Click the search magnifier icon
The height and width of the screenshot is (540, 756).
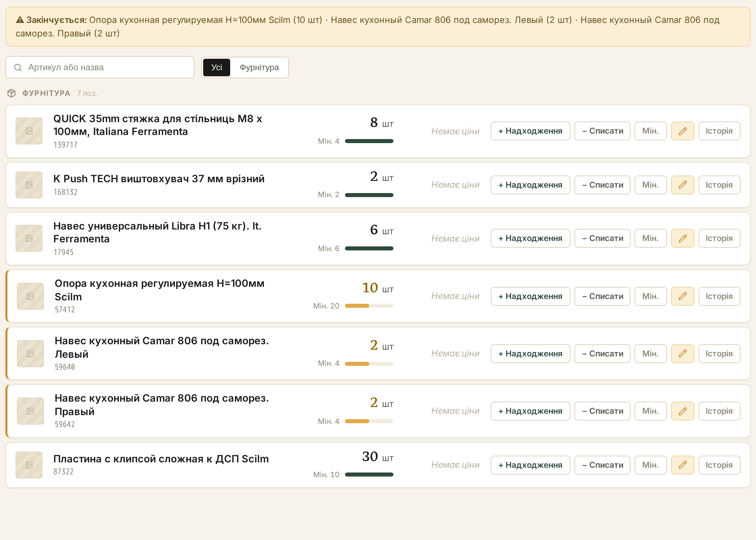click(18, 67)
